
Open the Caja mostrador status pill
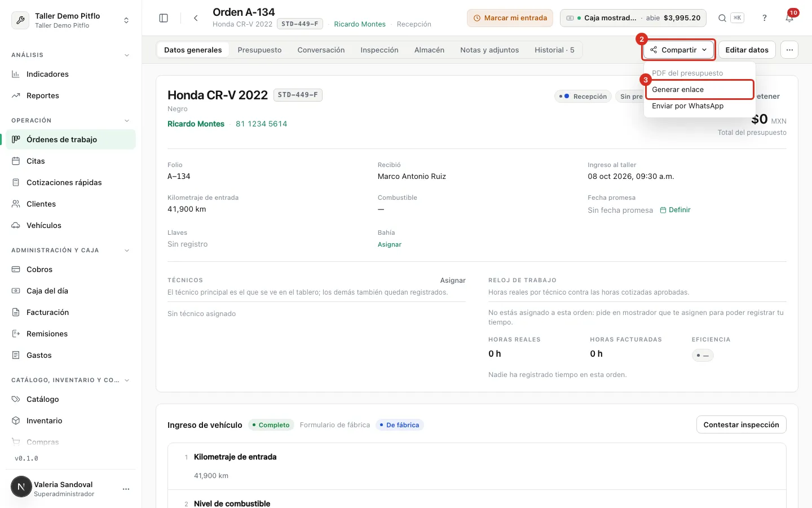(x=633, y=18)
